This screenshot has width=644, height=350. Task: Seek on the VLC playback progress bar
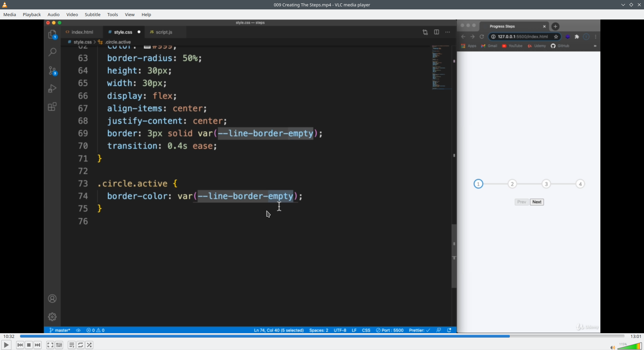tap(322, 336)
